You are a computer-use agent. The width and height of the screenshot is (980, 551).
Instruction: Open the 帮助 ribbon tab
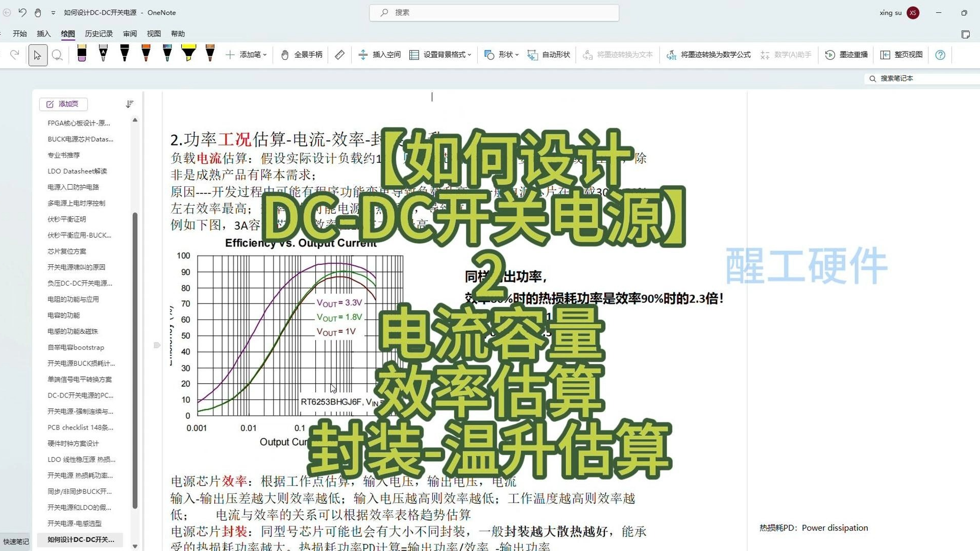click(x=178, y=34)
